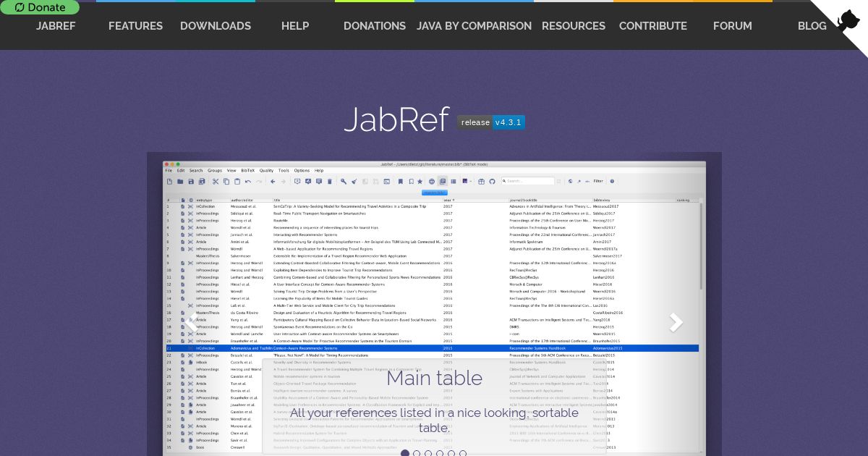Screen dimensions: 868x456
Task: Open the FEATURES nav item
Action: [x=135, y=26]
